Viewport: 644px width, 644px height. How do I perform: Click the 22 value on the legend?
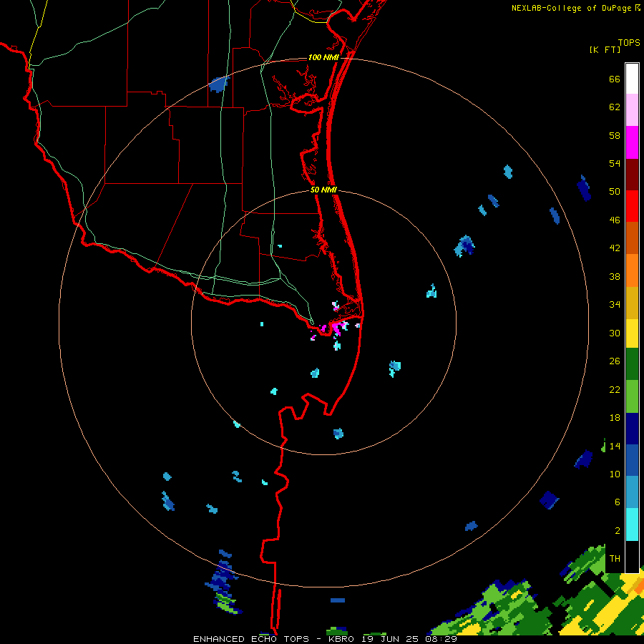615,389
